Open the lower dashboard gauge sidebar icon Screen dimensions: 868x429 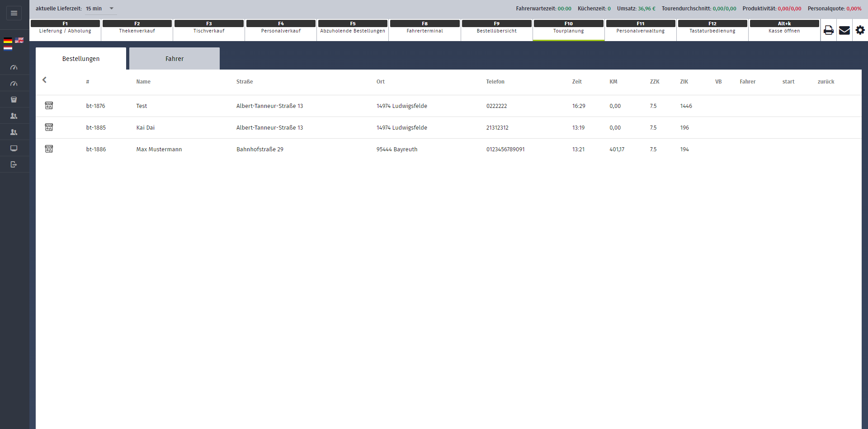(14, 84)
